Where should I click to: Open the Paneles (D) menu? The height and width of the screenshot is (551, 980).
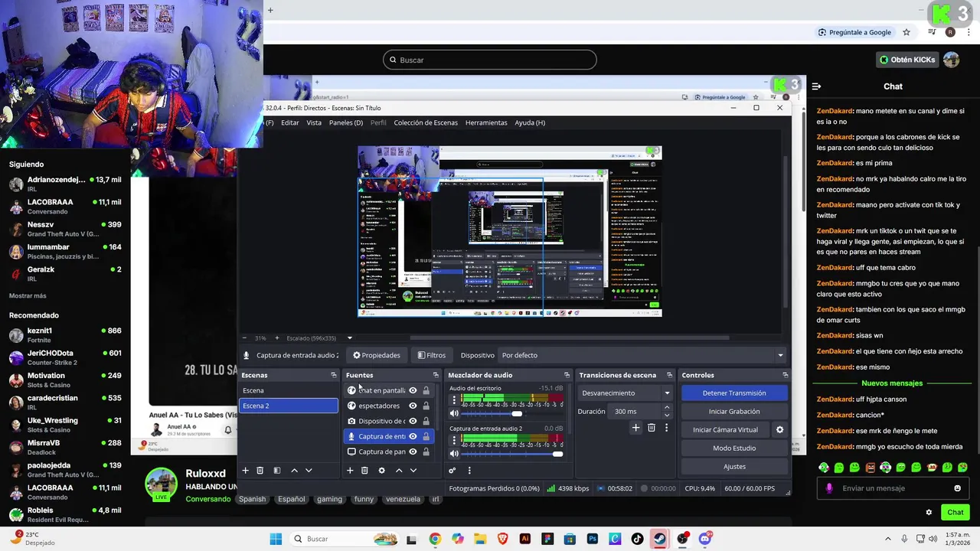click(346, 122)
